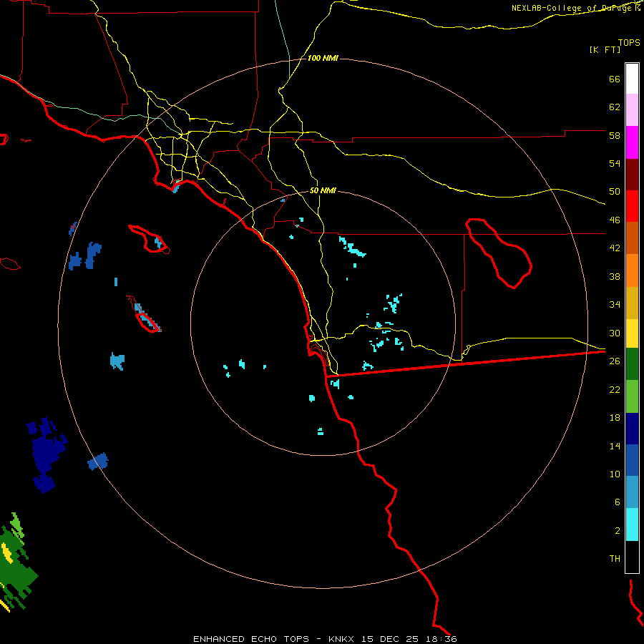Click the "15 DEC 25" date text
Viewport: 644px width, 644px height.
point(390,639)
